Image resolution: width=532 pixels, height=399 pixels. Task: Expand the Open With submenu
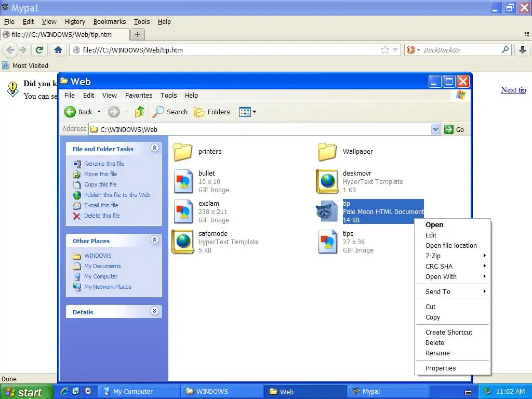click(453, 276)
